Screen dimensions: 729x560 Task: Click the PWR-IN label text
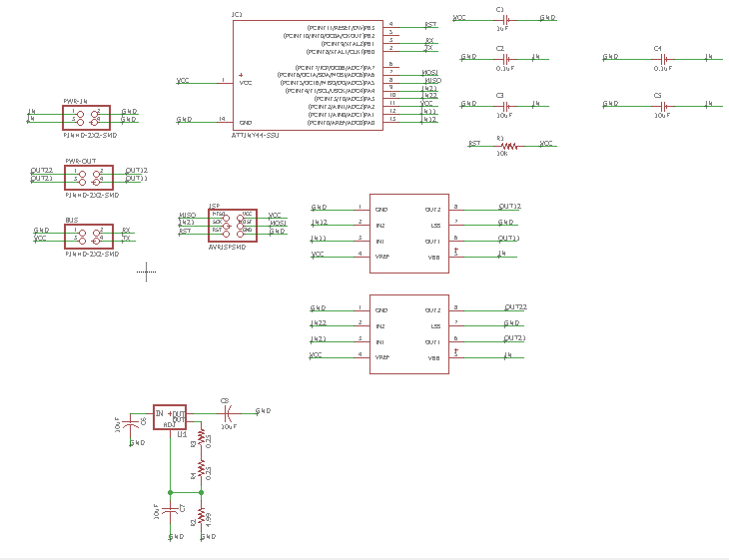point(75,101)
